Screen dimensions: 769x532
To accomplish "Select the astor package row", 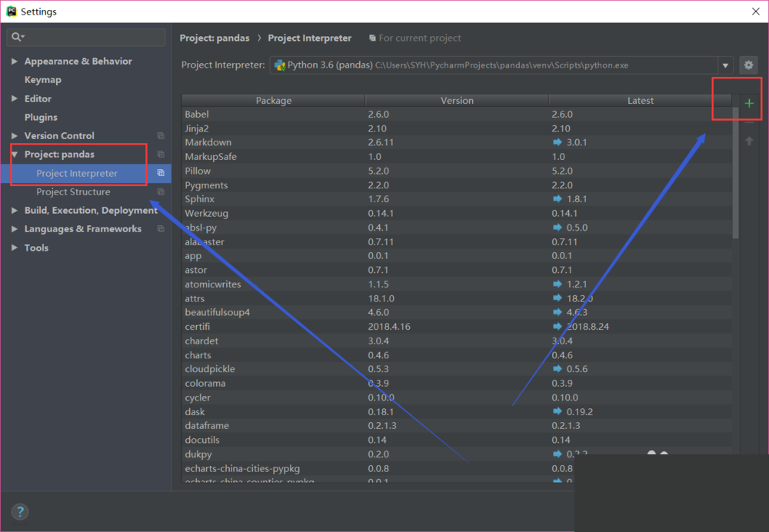I will (457, 270).
